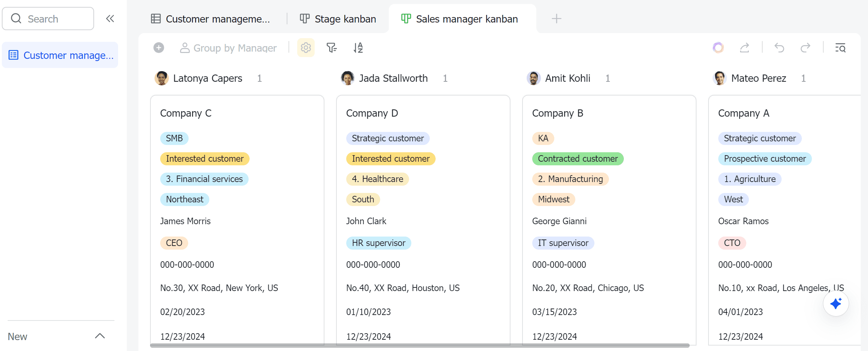Select Customer management table in sidebar
Screen dimensions: 868x351
pos(60,55)
